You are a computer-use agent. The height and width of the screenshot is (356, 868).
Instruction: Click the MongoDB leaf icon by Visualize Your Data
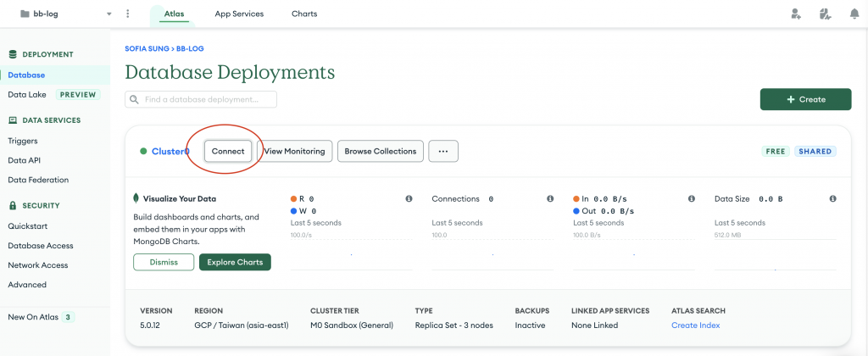136,198
